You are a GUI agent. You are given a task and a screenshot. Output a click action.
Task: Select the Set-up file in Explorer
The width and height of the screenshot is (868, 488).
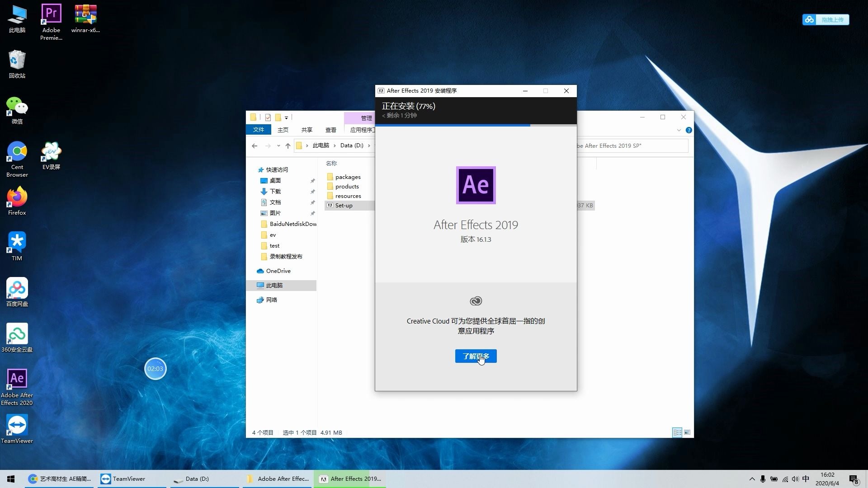[x=344, y=205]
